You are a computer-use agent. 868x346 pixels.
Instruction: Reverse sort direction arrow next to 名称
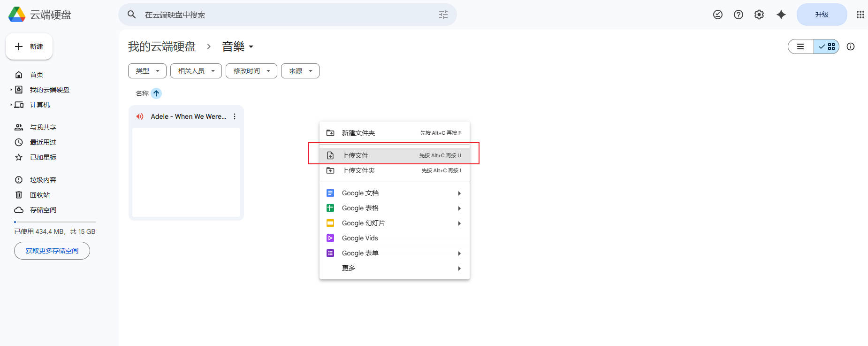pyautogui.click(x=156, y=93)
